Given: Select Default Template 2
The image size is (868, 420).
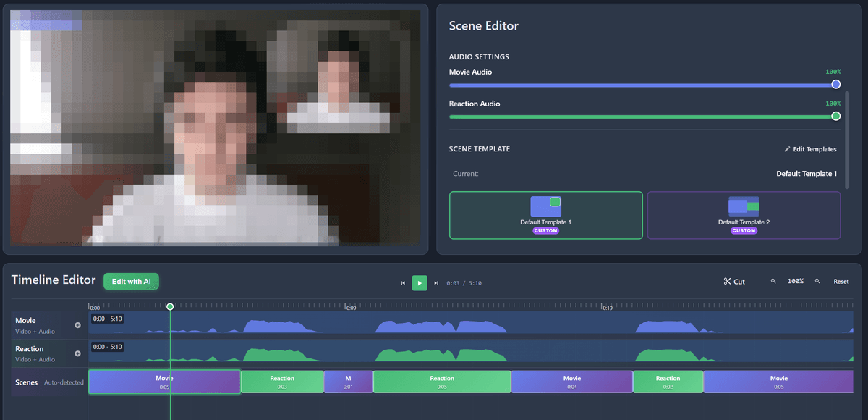Looking at the screenshot, I should 744,215.
